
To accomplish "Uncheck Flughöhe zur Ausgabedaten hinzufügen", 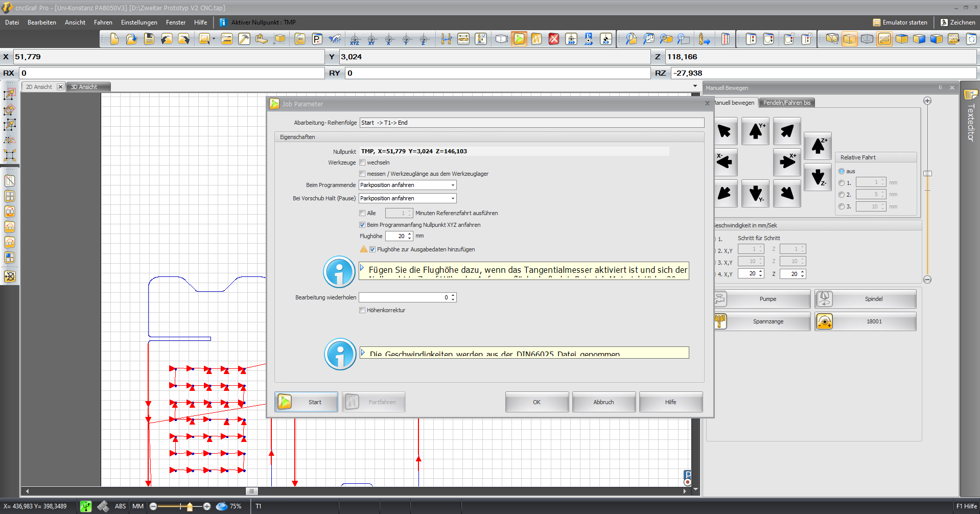I will pyautogui.click(x=372, y=249).
